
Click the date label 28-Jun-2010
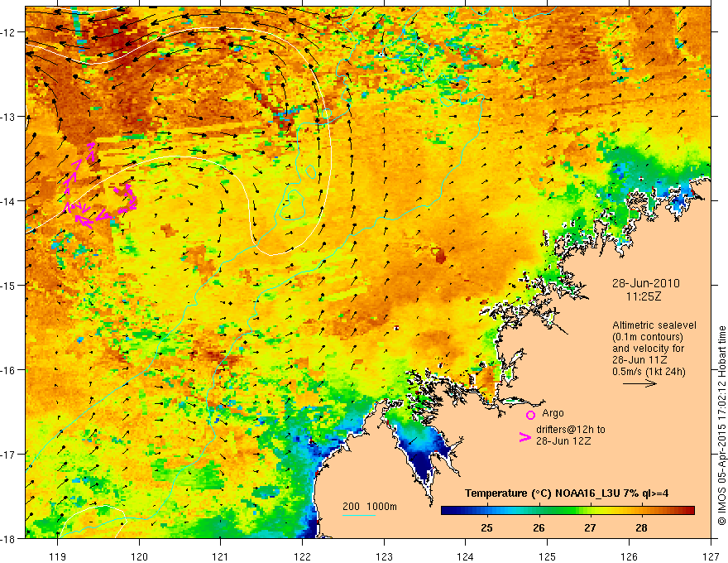pyautogui.click(x=645, y=283)
